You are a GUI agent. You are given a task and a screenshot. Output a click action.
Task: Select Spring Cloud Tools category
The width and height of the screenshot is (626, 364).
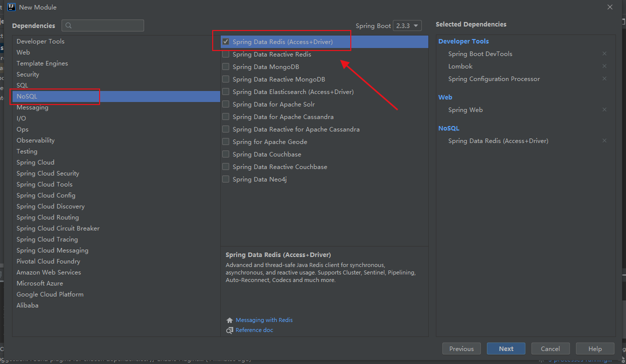(116, 184)
